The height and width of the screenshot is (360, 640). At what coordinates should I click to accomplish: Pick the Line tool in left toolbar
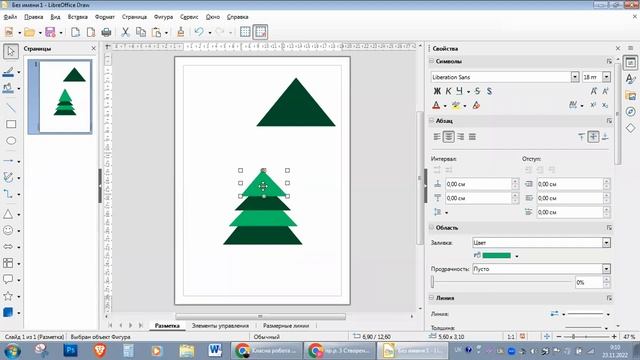pyautogui.click(x=11, y=108)
